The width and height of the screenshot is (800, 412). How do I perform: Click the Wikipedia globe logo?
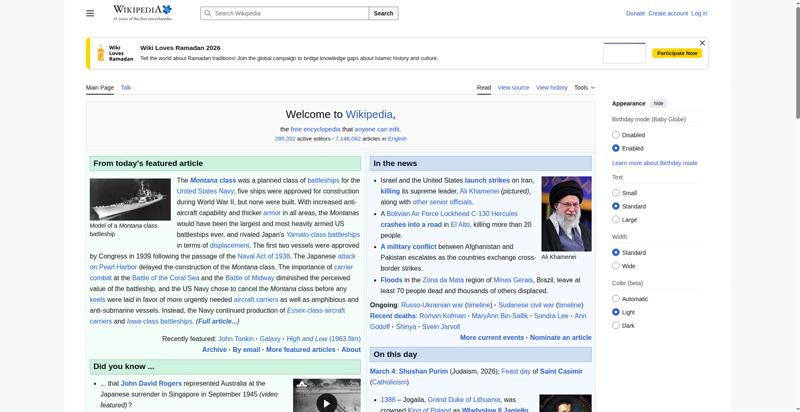tap(142, 12)
